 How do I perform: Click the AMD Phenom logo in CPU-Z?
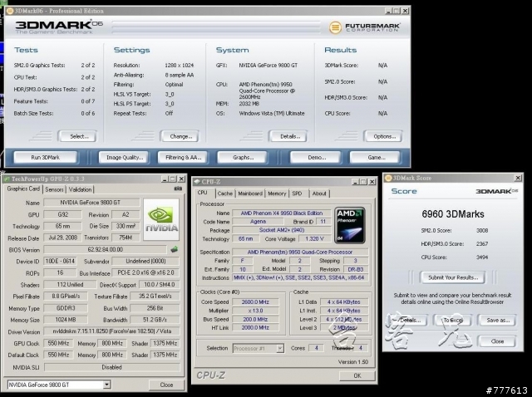(x=350, y=225)
